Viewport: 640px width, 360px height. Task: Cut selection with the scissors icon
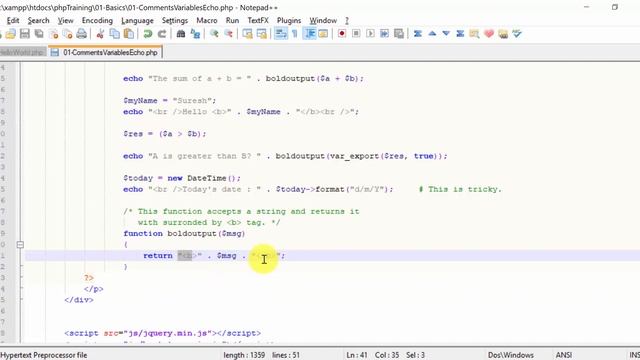tap(100, 34)
